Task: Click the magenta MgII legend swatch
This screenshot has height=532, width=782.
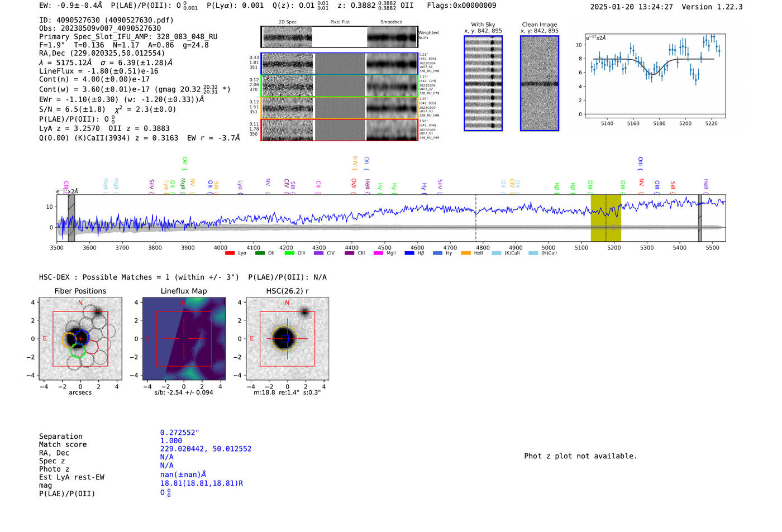Action: click(379, 253)
